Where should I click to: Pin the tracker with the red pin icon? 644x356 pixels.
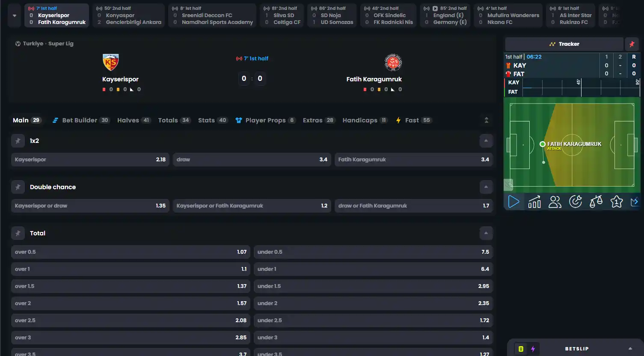(632, 44)
